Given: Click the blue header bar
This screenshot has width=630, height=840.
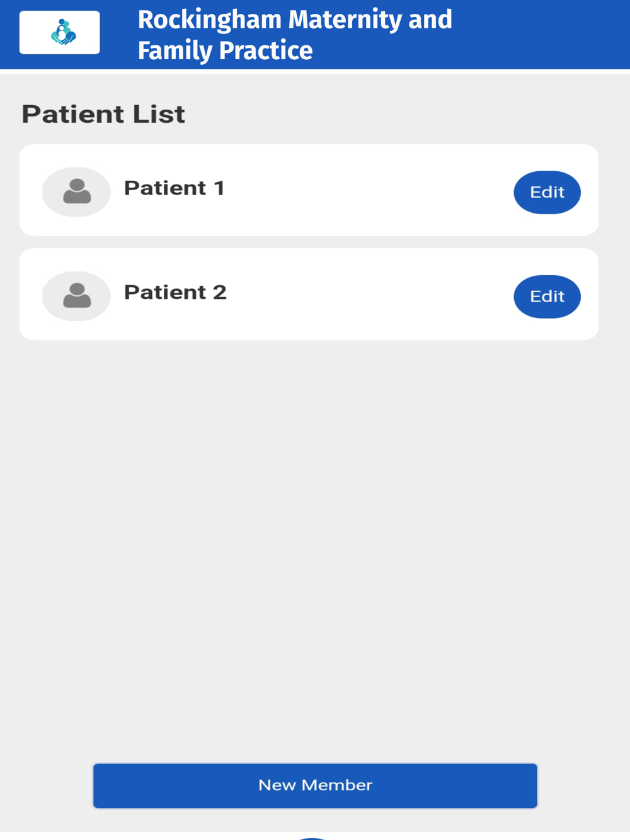Looking at the screenshot, I should (315, 35).
